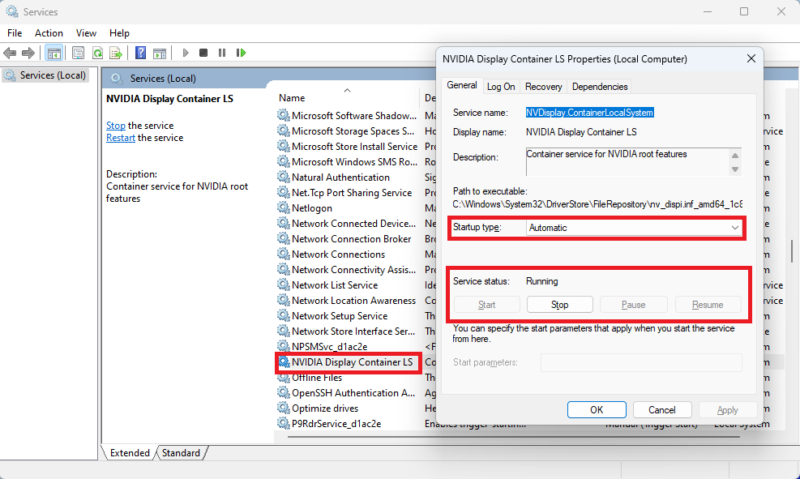Close the NVIDIA Properties dialog
The width and height of the screenshot is (800, 479).
point(751,59)
